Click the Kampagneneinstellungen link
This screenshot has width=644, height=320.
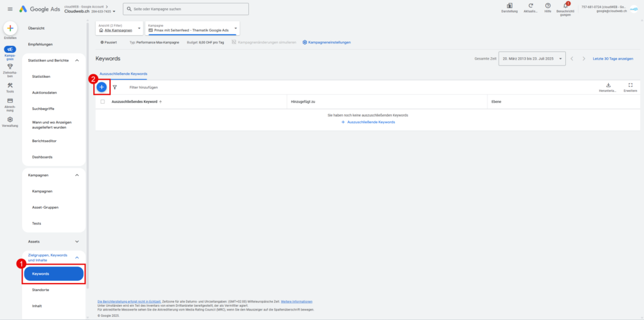(326, 42)
